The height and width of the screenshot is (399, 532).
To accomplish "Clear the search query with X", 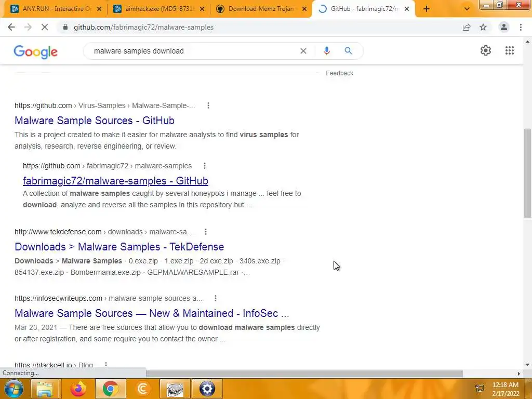I will click(x=303, y=51).
